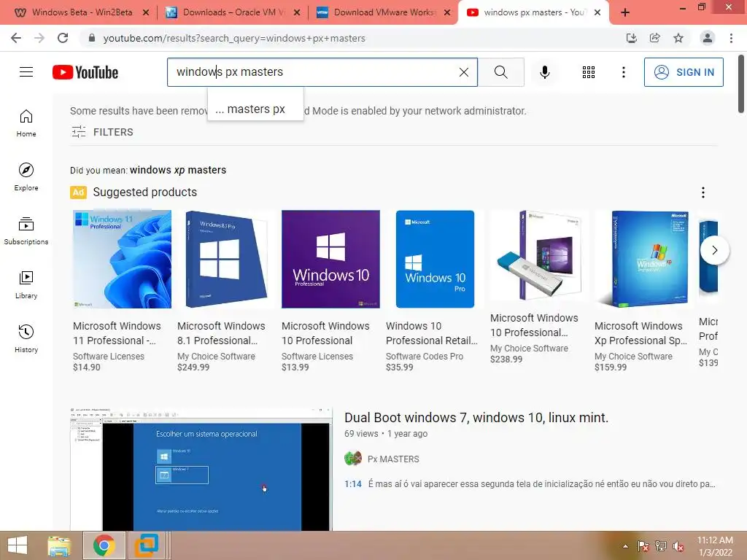747x560 pixels.
Task: Open Explore in the sidebar
Action: pos(26,176)
